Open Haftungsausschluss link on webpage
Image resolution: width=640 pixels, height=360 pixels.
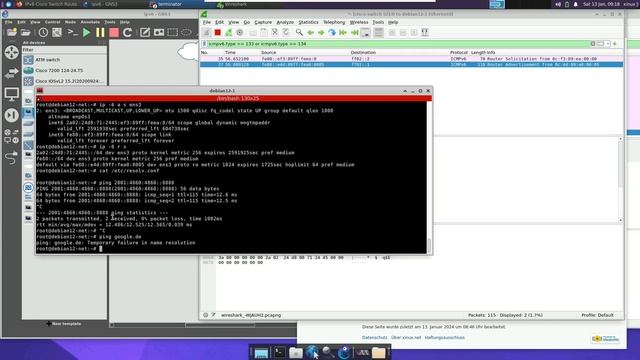[x=444, y=338]
